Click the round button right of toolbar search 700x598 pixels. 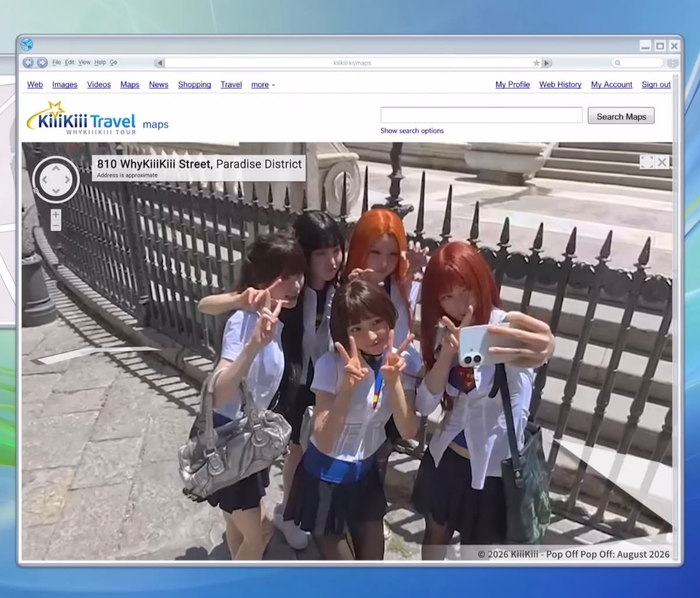(x=673, y=62)
